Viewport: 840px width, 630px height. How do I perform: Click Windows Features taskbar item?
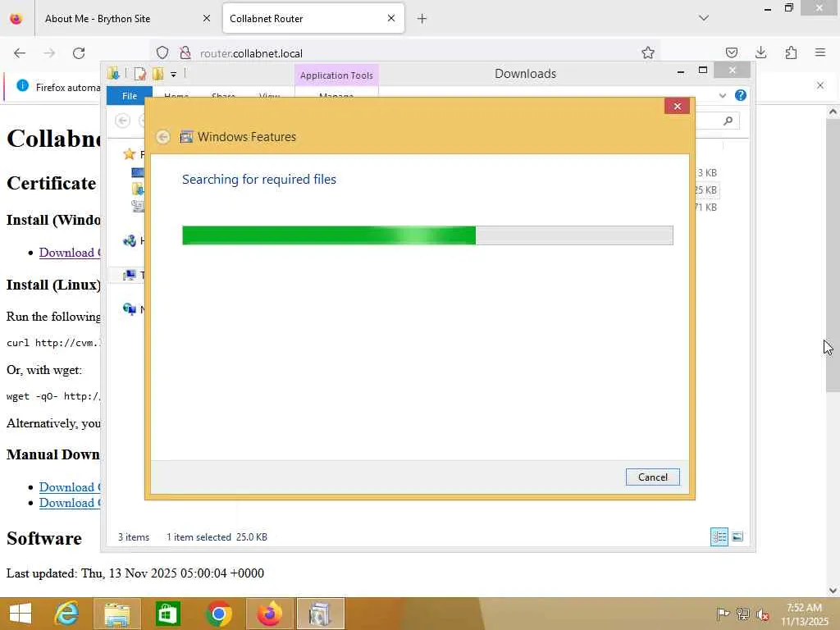[321, 614]
